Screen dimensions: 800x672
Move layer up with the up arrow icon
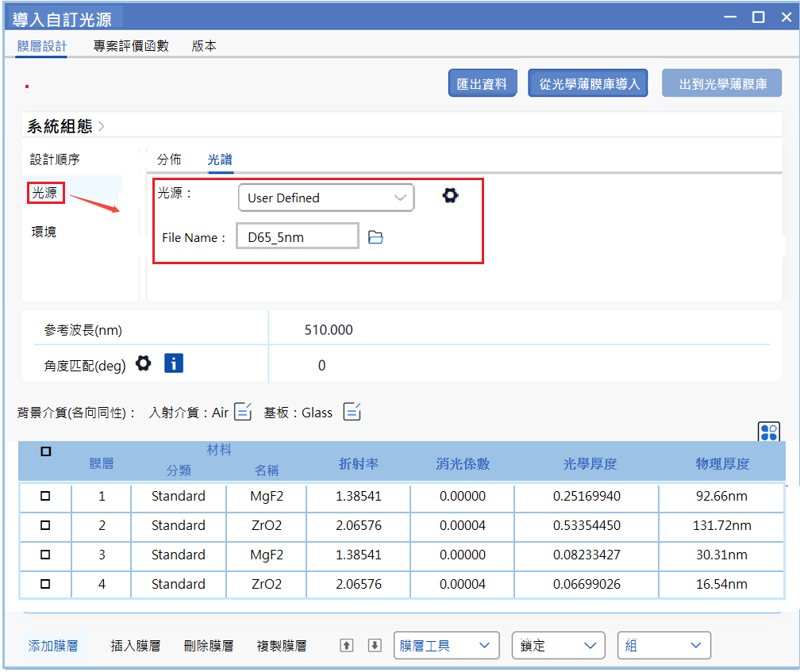point(346,646)
